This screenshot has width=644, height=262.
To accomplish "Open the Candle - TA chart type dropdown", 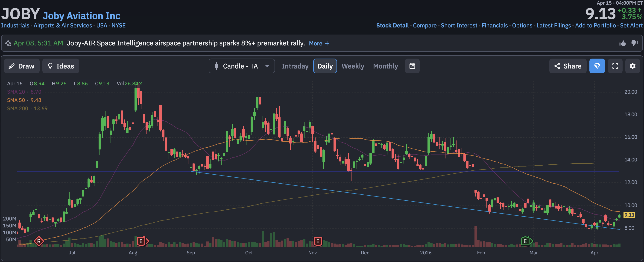I will (x=241, y=66).
